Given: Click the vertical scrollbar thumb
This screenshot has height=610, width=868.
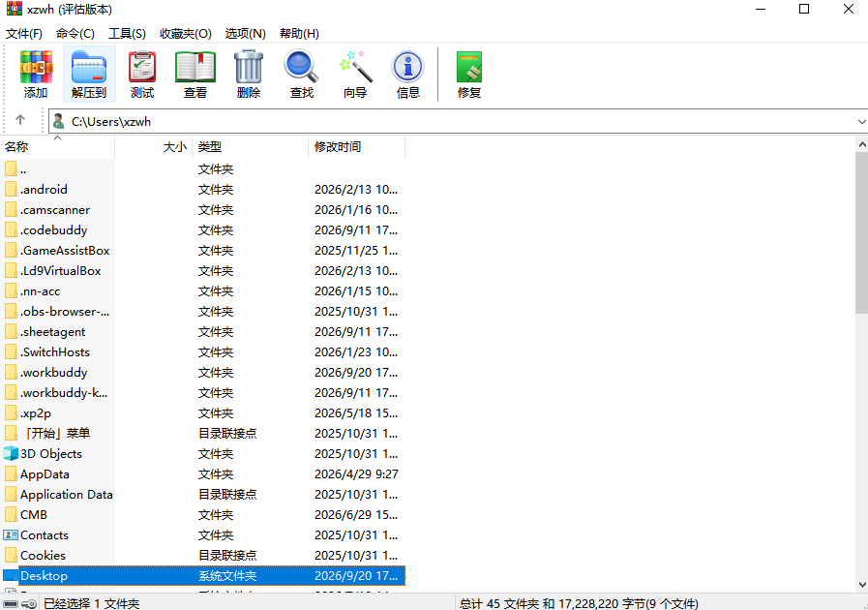Looking at the screenshot, I should [861, 232].
